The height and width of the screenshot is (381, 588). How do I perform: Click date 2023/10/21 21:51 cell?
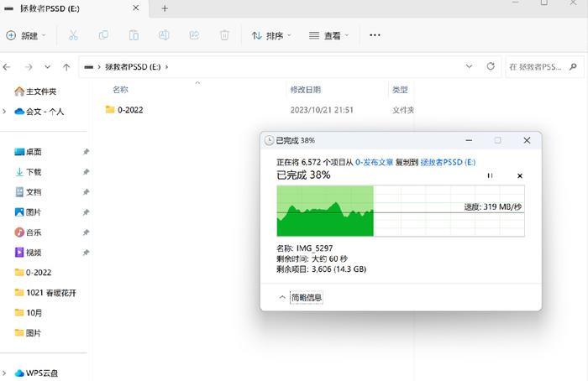pos(322,110)
